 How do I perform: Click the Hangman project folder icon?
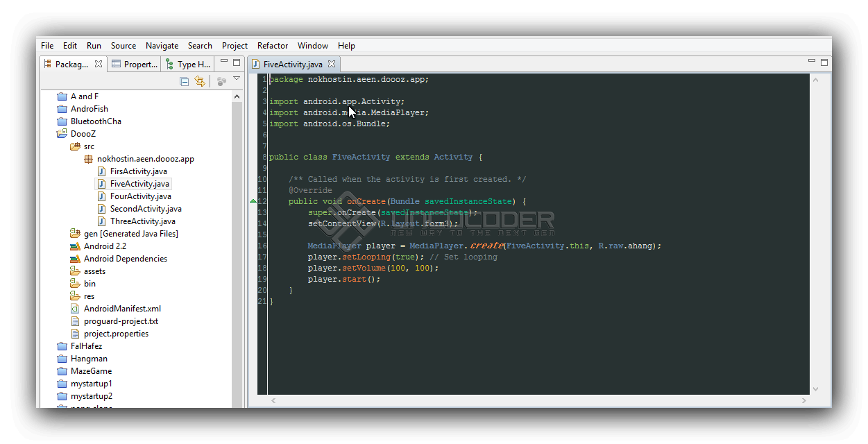point(62,359)
